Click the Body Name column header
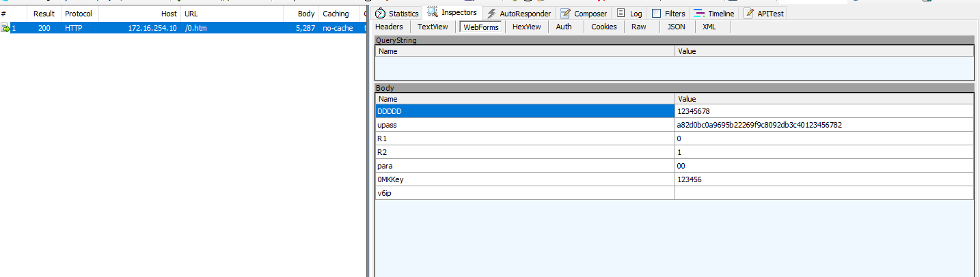This screenshot has height=277, width=980. pos(525,99)
